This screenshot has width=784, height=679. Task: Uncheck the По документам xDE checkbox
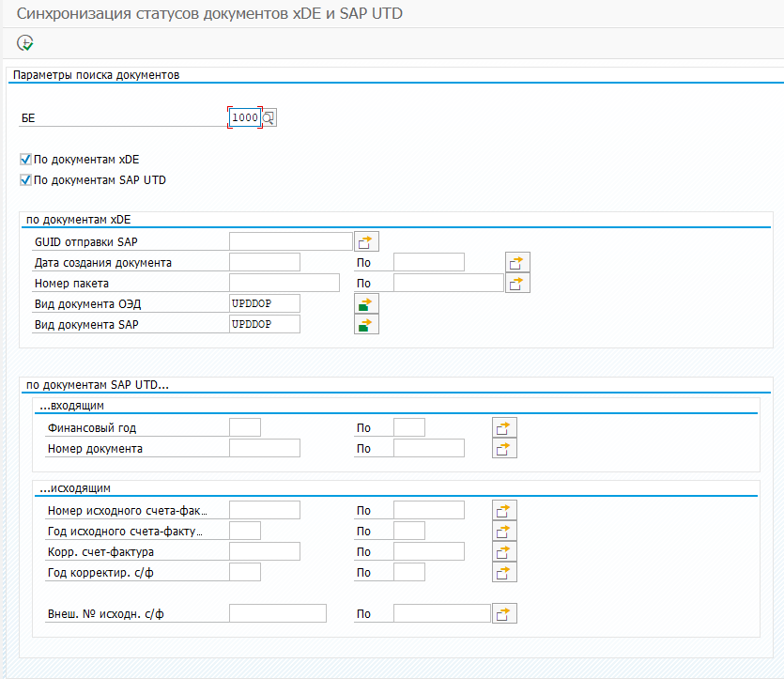[25, 160]
